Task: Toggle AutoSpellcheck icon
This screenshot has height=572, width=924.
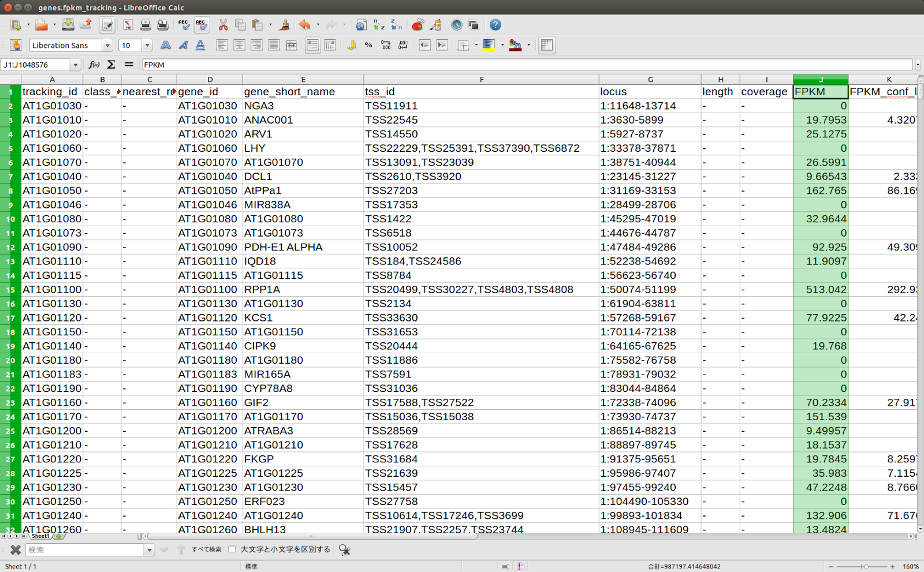Action: pyautogui.click(x=201, y=25)
